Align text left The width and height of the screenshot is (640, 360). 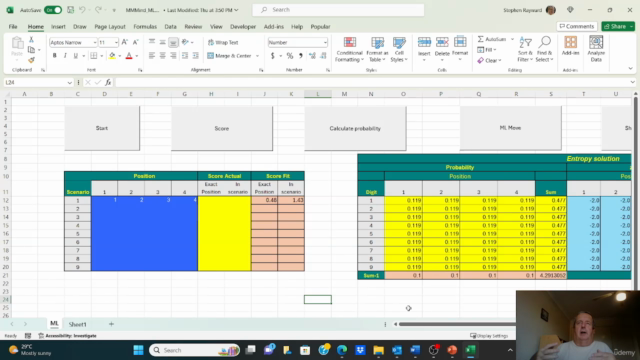point(152,56)
